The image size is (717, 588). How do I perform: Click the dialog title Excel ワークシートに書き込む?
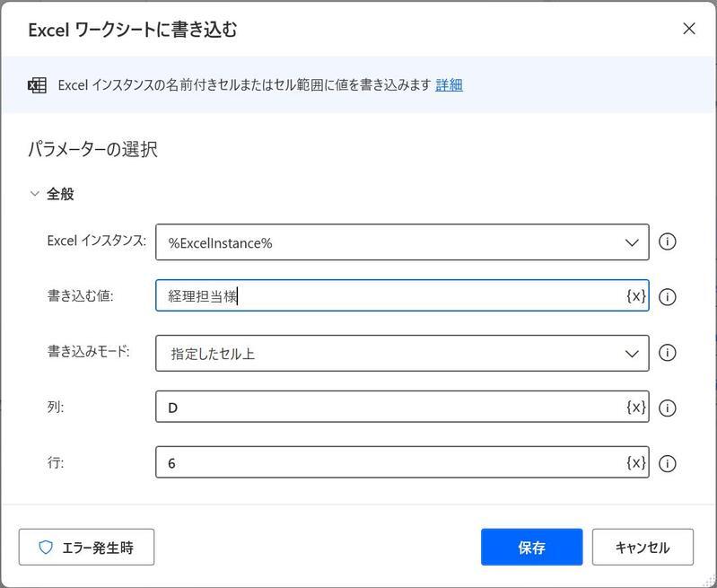click(x=133, y=31)
